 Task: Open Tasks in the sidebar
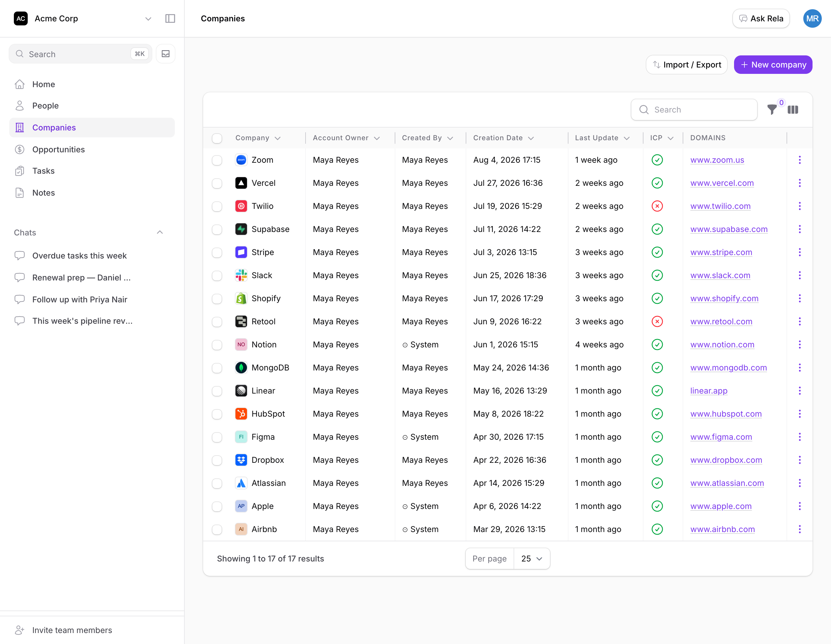pyautogui.click(x=92, y=171)
